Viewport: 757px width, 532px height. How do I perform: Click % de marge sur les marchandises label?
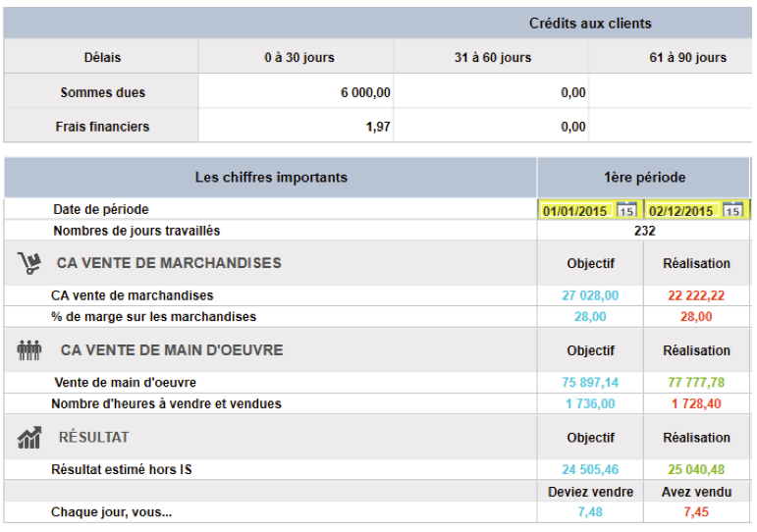[x=153, y=317]
